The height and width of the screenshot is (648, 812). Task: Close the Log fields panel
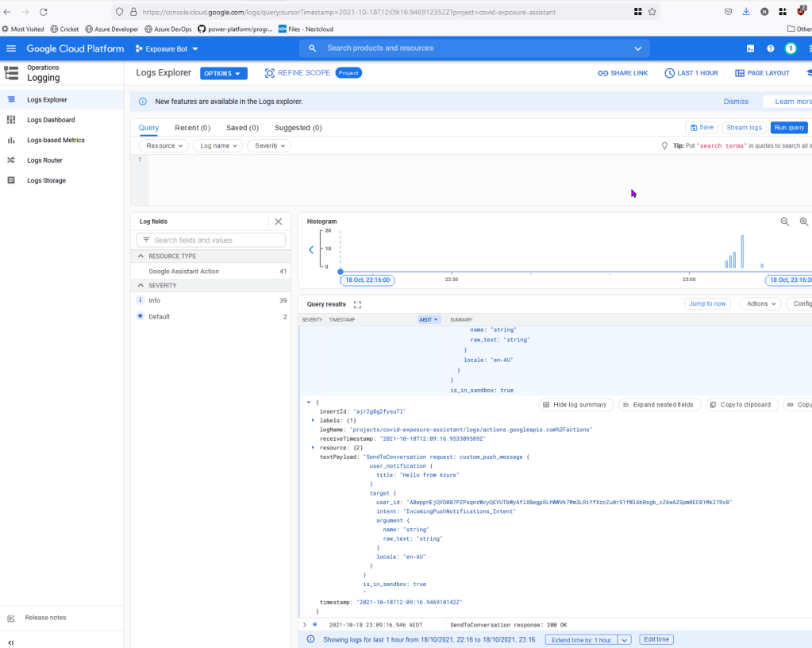point(278,222)
